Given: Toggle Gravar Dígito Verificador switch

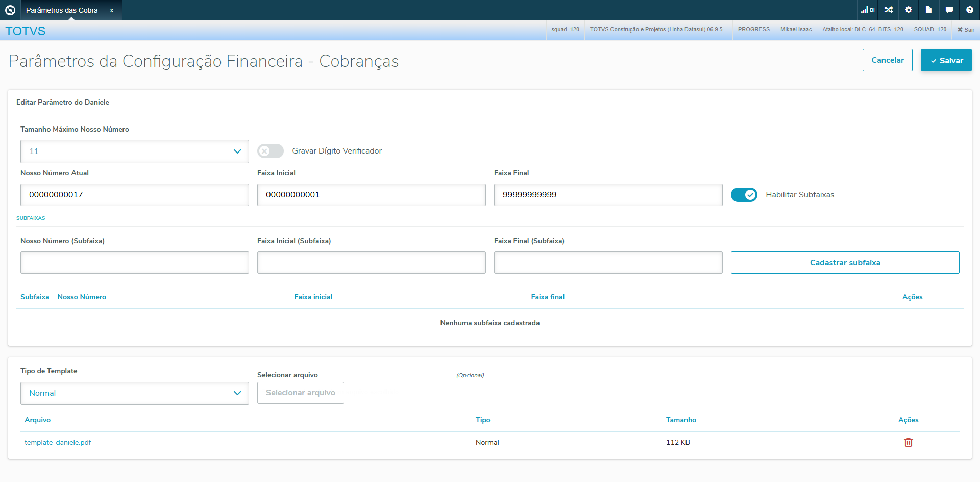Looking at the screenshot, I should [271, 151].
